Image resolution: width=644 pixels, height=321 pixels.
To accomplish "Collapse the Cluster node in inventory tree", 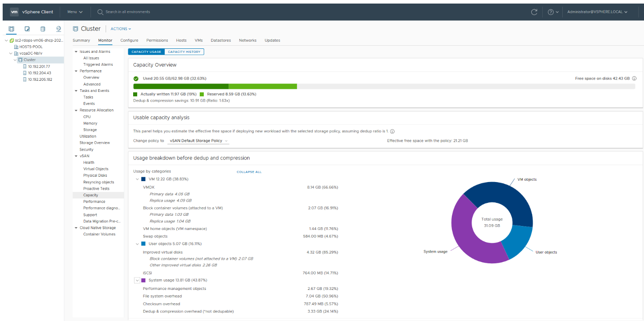I will (15, 60).
